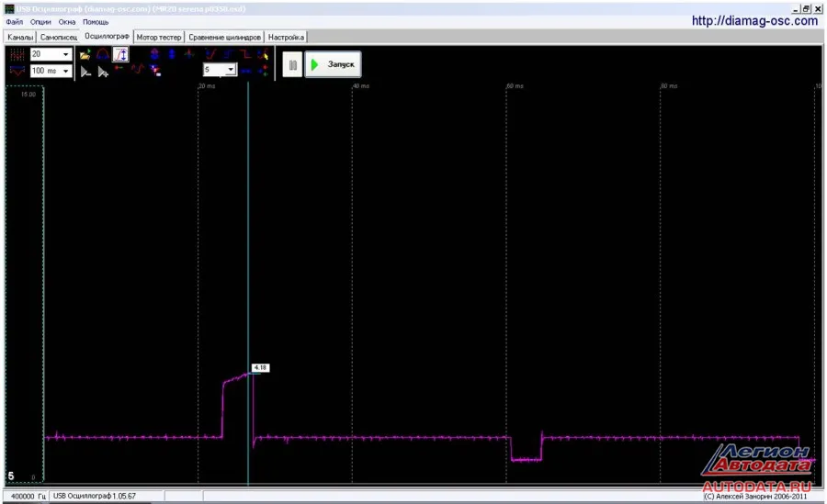827x504 pixels.
Task: Click the blue horizontal arrows icon right of the 5 dropdown
Action: (245, 71)
